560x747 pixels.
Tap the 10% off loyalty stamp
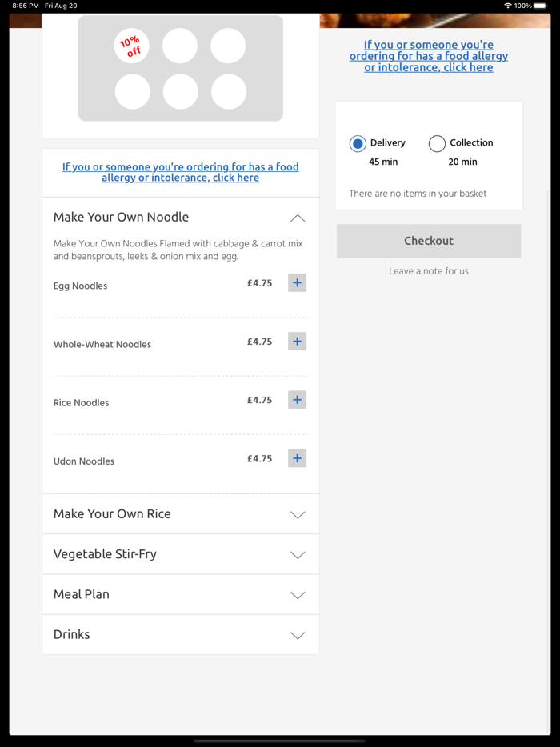(131, 46)
